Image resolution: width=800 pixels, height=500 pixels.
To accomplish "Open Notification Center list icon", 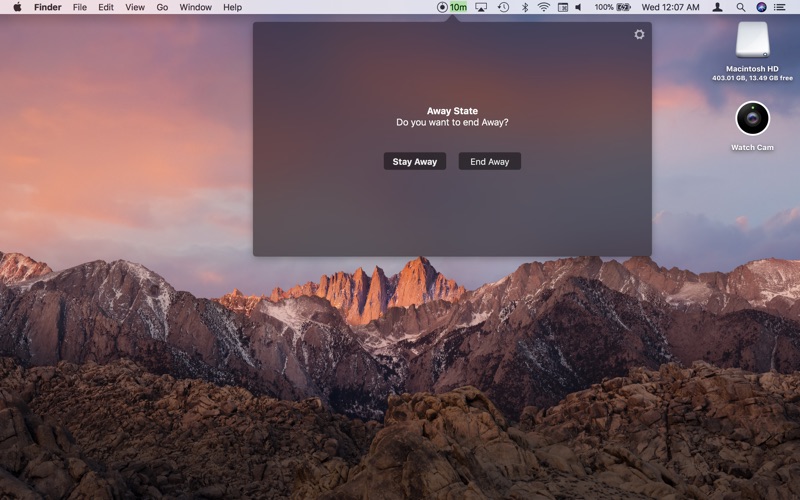I will [780, 7].
